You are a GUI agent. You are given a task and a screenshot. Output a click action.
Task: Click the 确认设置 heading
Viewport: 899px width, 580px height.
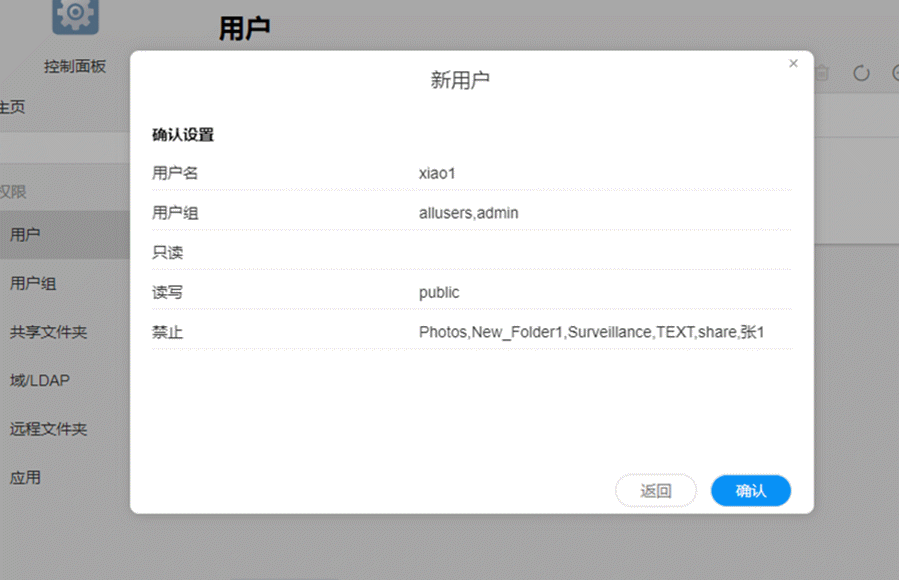click(x=183, y=135)
